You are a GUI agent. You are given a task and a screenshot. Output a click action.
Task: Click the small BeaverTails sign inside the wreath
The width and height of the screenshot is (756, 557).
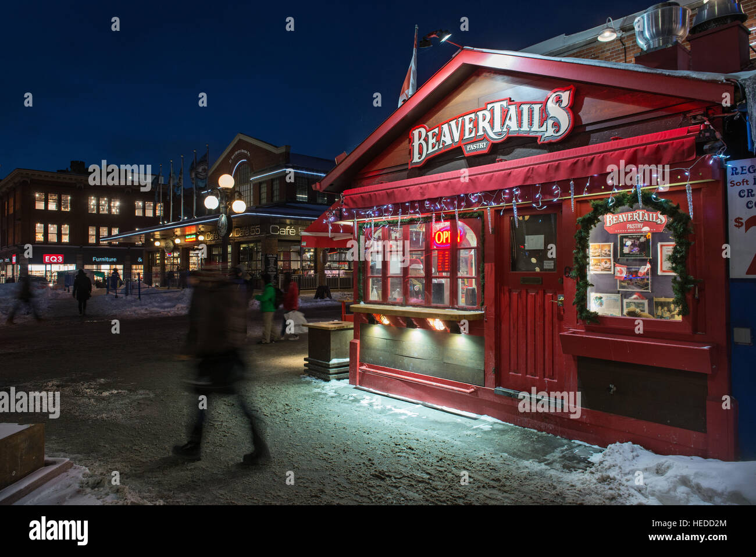point(634,221)
